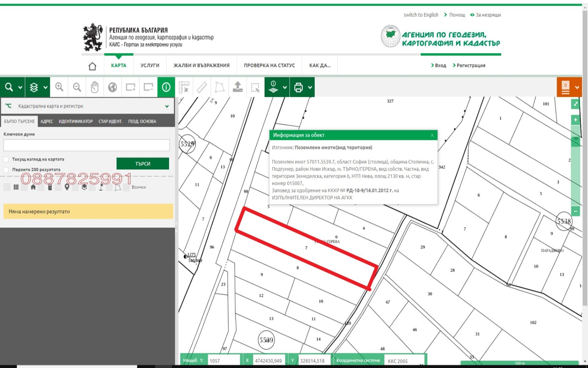Click the switch to English link

pyautogui.click(x=420, y=15)
